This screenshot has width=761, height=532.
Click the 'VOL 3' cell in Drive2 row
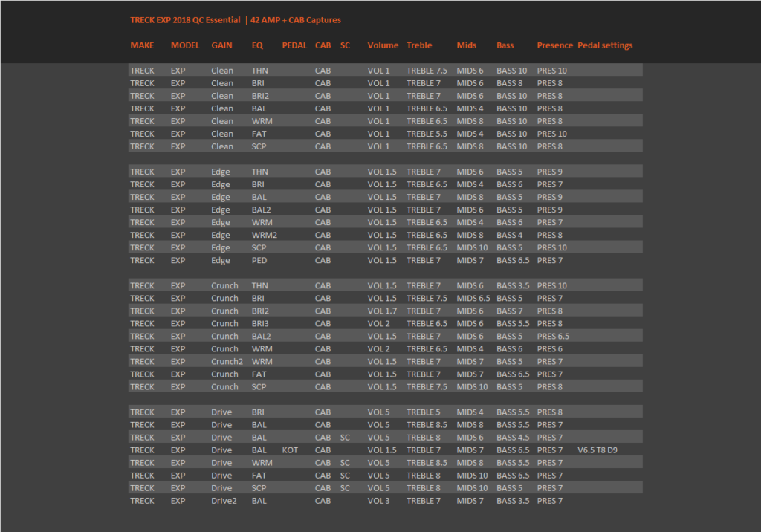(x=378, y=501)
